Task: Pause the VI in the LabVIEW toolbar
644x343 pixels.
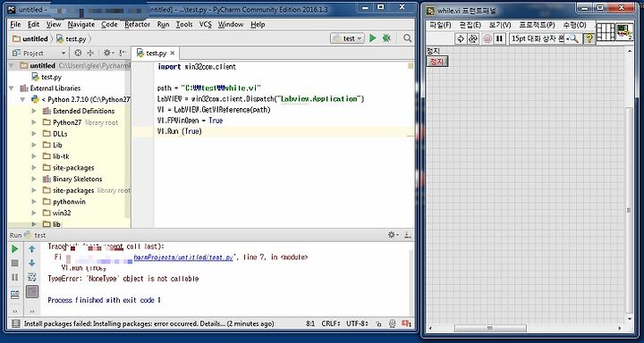Action: pyautogui.click(x=499, y=38)
